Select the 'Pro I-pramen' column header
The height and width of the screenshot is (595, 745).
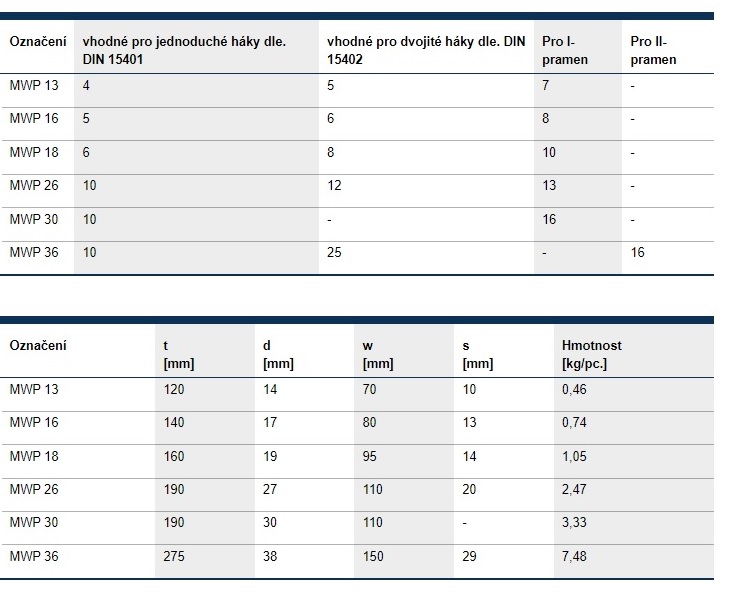565,50
